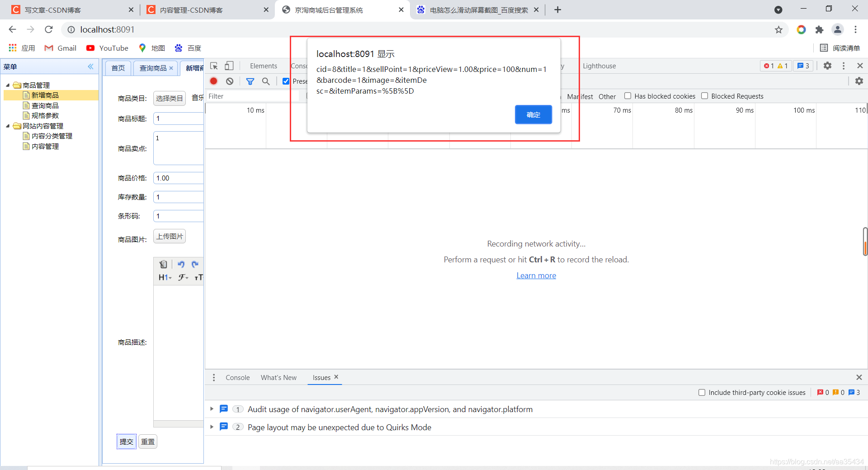Filter requests by the Other type
868x470 pixels.
point(607,96)
